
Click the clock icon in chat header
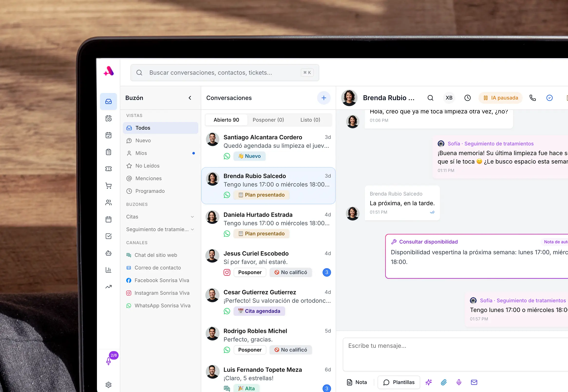467,98
